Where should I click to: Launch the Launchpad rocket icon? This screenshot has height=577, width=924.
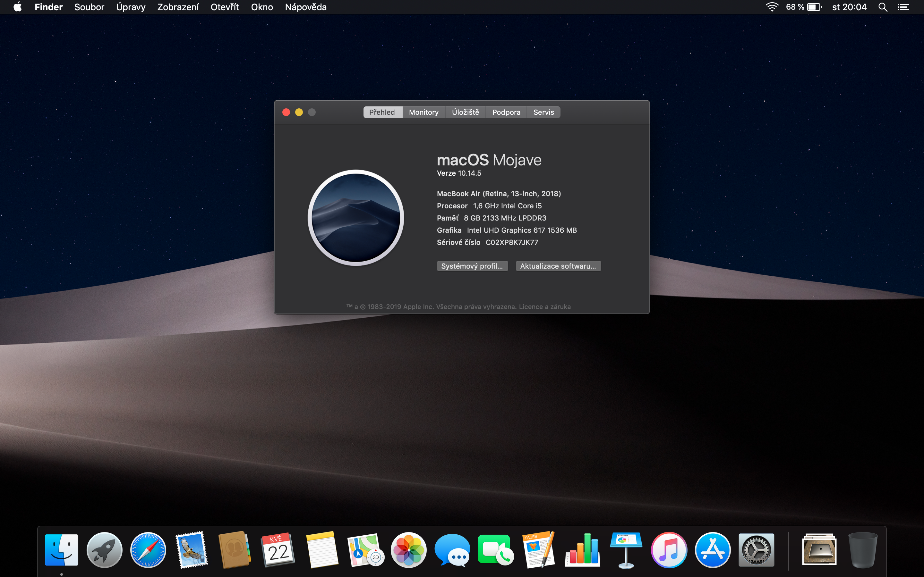click(x=105, y=550)
